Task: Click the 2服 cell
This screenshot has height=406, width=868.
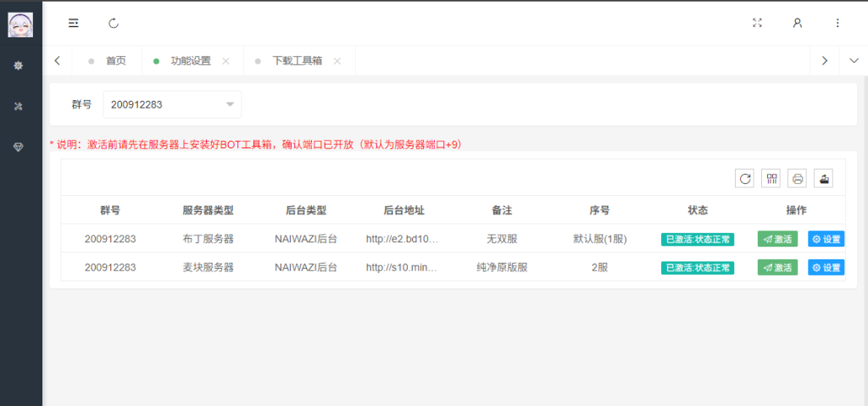Action: 599,267
